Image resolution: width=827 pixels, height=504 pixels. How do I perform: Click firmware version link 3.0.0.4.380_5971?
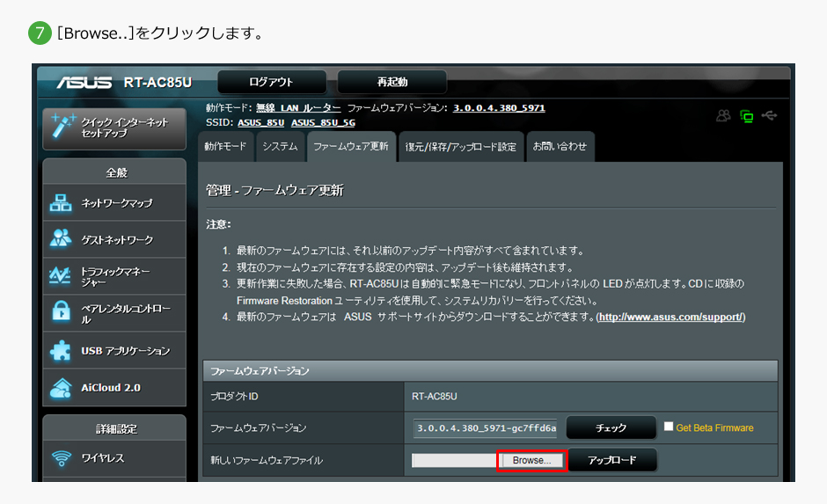pos(499,108)
